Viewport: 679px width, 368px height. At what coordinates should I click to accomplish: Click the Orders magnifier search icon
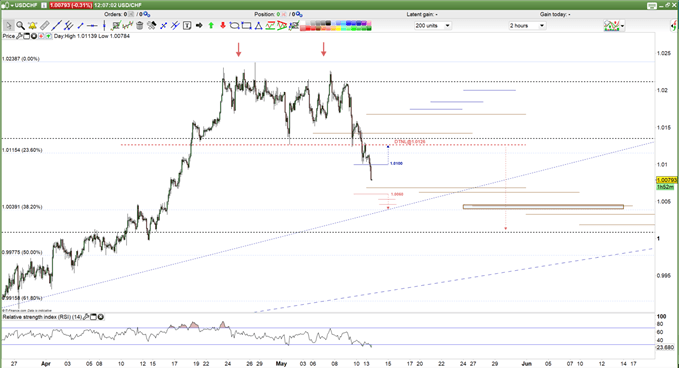coord(147,14)
